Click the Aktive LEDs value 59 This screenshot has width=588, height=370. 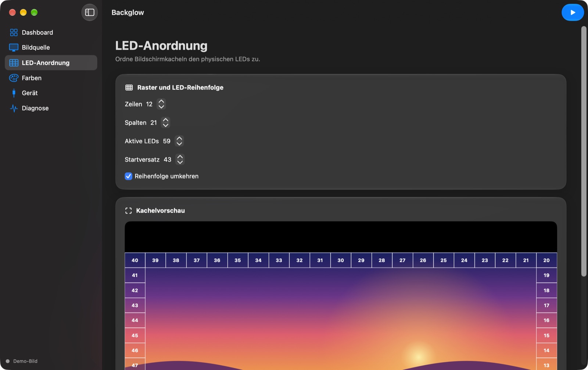click(167, 141)
